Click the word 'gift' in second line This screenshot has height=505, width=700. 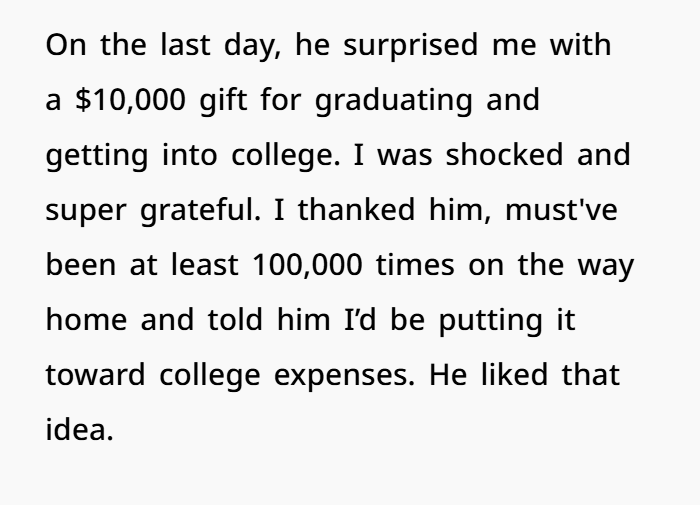pyautogui.click(x=223, y=101)
